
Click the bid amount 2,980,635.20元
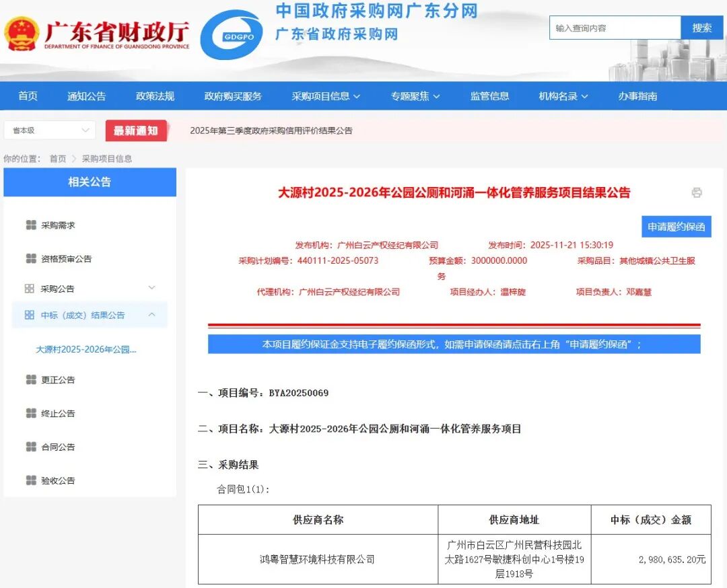pos(672,559)
